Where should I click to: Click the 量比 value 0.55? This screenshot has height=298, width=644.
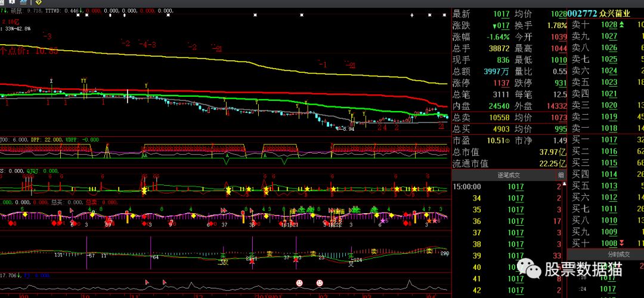click(x=560, y=71)
